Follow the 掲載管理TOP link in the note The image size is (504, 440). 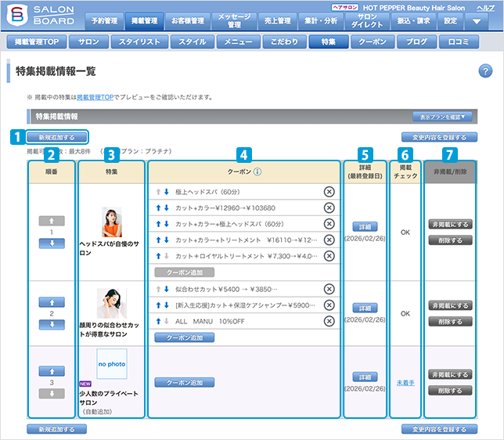(x=95, y=97)
